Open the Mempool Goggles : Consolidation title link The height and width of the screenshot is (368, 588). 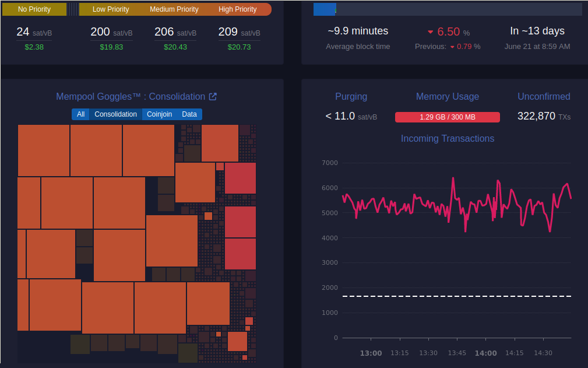tap(130, 97)
